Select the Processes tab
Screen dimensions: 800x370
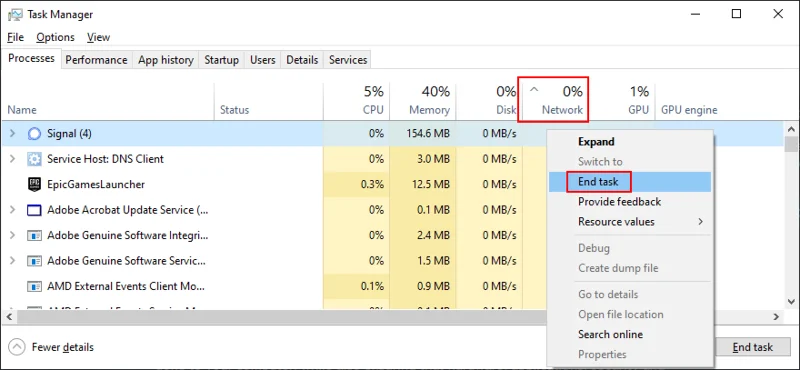pyautogui.click(x=32, y=59)
